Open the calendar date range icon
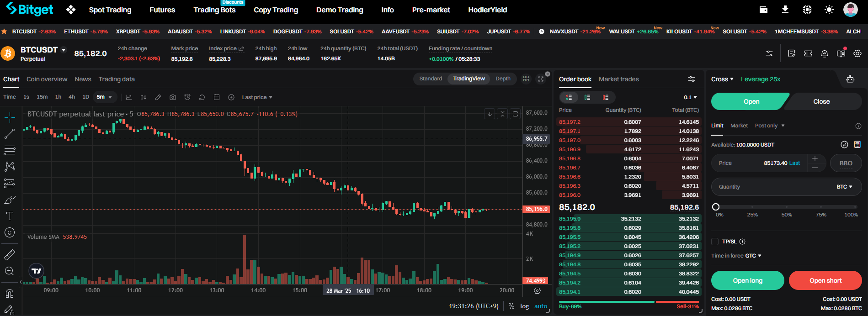 click(x=217, y=97)
